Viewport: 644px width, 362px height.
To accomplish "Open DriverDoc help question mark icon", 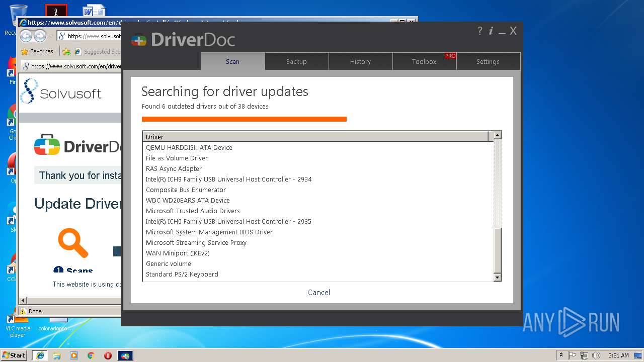I will pyautogui.click(x=479, y=31).
